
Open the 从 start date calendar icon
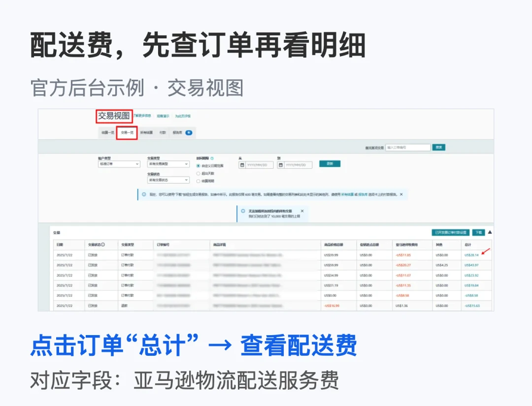pyautogui.click(x=242, y=165)
